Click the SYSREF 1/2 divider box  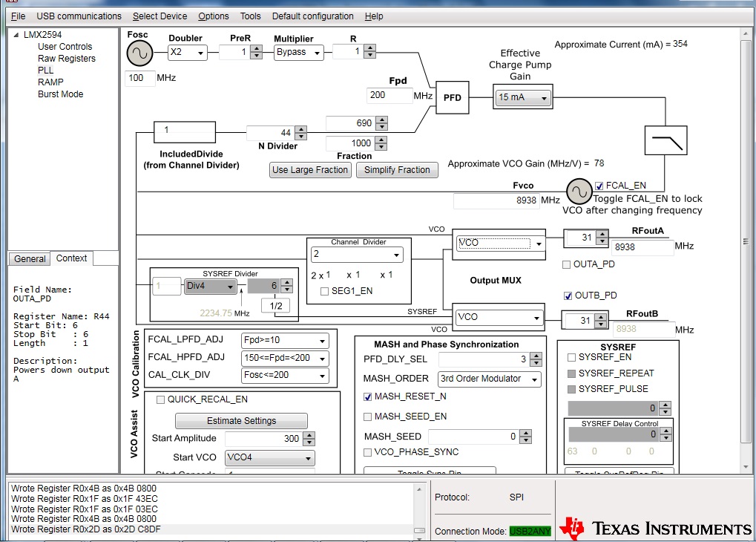click(x=276, y=306)
